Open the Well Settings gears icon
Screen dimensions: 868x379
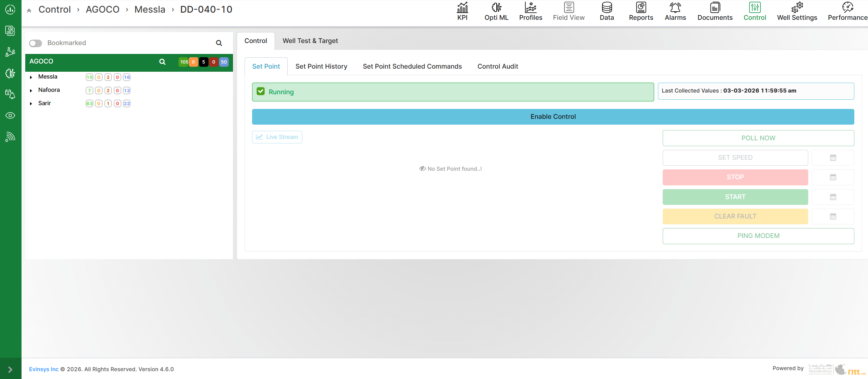pyautogui.click(x=797, y=8)
